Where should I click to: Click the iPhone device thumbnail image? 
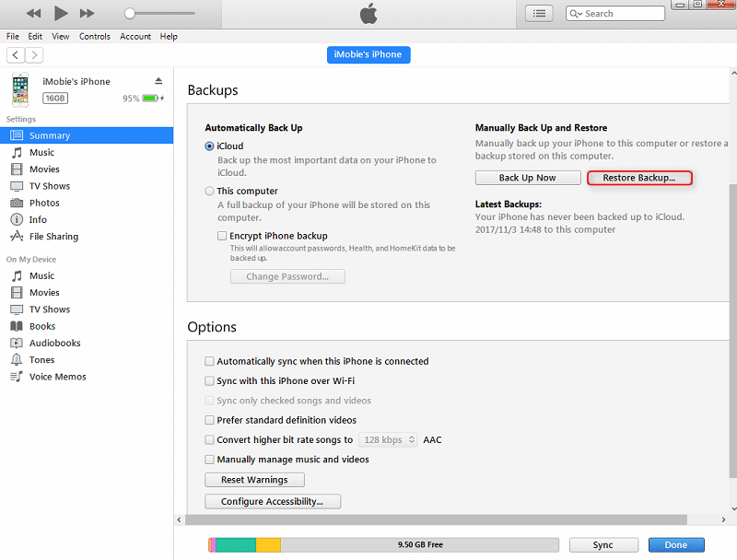click(x=20, y=89)
